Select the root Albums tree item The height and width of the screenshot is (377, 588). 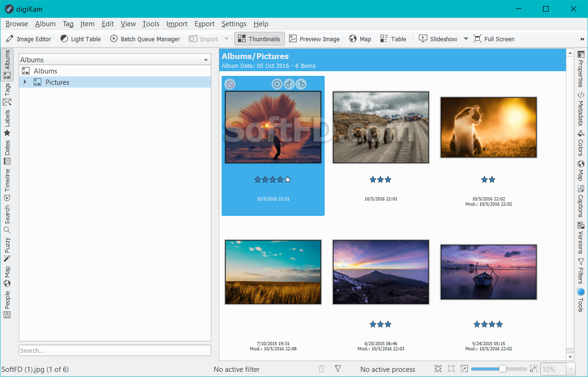[115, 71]
